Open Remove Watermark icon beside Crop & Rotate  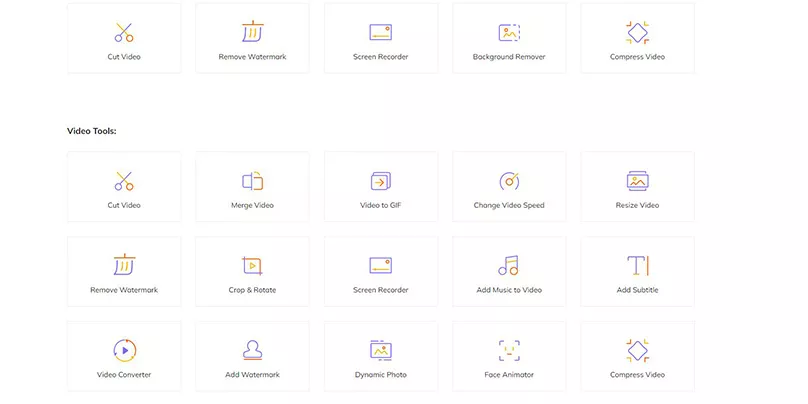pos(124,265)
